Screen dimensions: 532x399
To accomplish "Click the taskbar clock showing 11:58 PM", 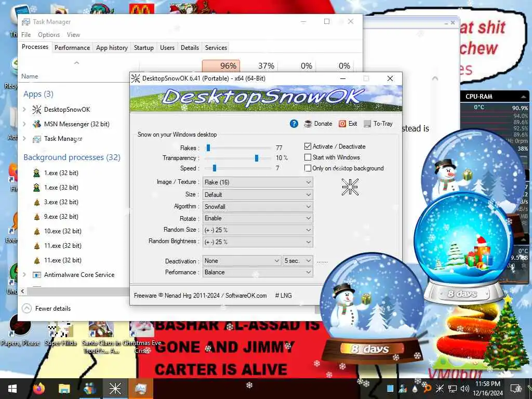I will (x=487, y=389).
